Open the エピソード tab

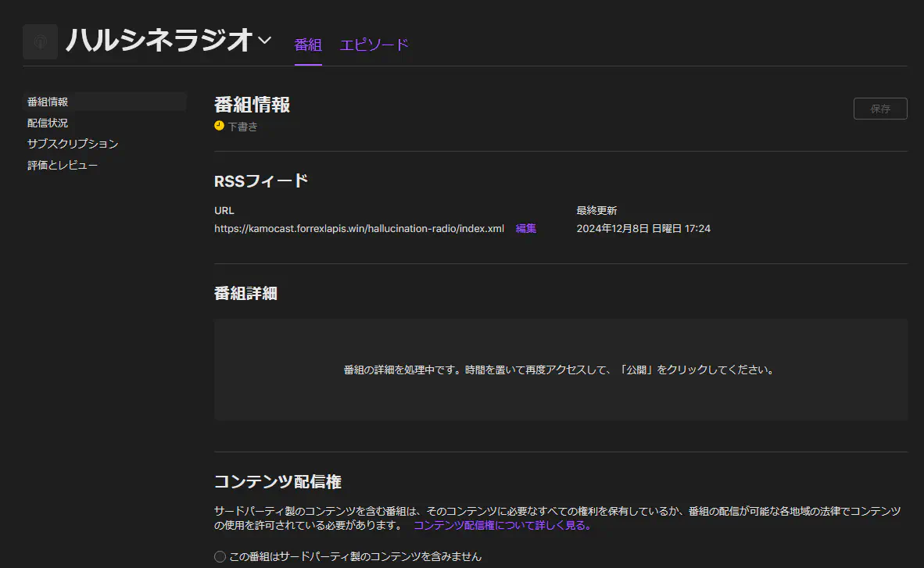374,45
